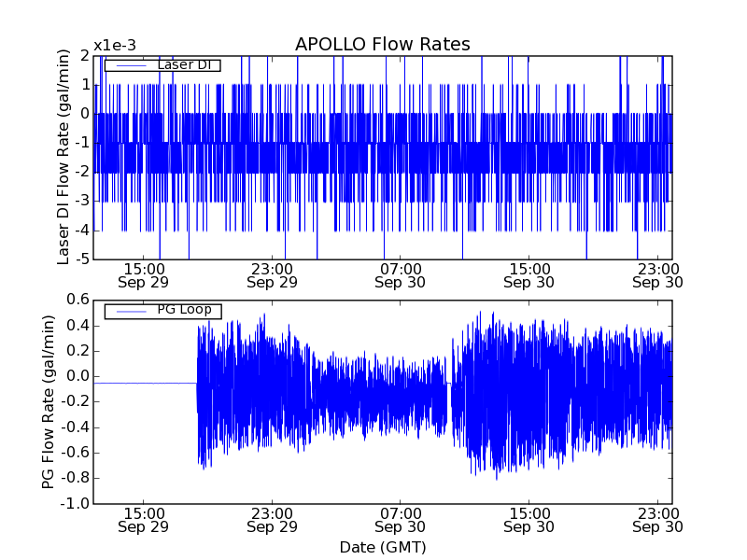Click '15:00 Sep 30' under the Laser DI plot
Image resolution: width=747 pixels, height=560 pixels.
pyautogui.click(x=529, y=275)
